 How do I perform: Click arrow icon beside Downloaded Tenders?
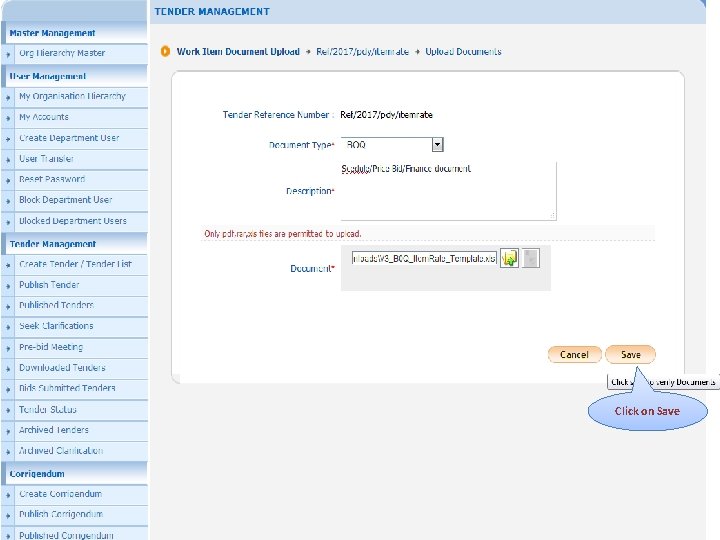pos(8,369)
